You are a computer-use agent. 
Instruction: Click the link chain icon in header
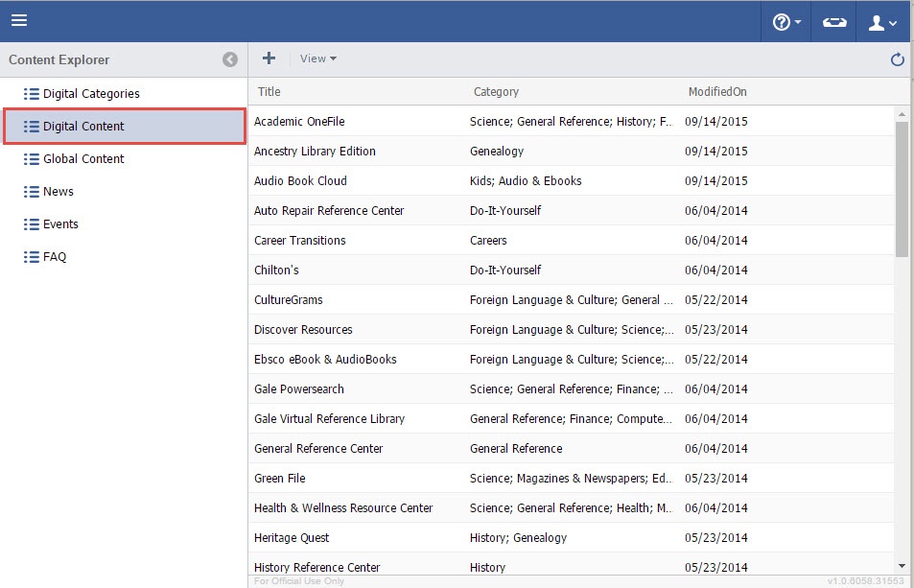click(x=834, y=22)
